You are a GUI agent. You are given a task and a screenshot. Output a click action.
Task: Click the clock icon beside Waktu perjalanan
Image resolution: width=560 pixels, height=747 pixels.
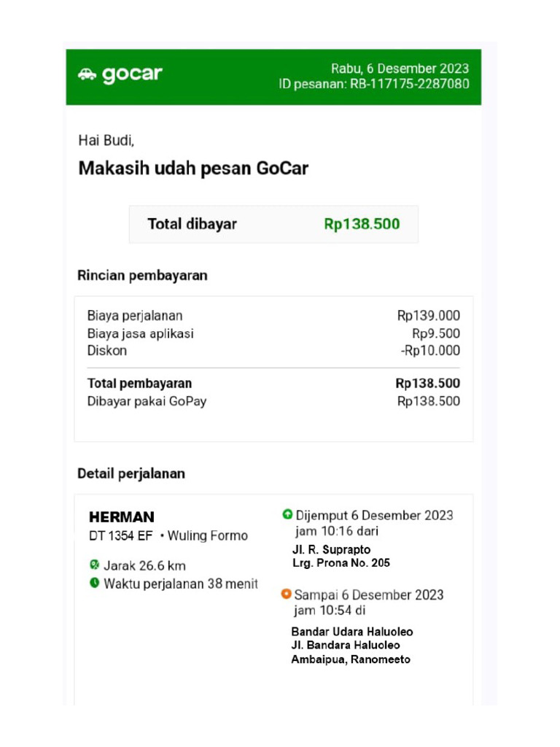pos(94,583)
